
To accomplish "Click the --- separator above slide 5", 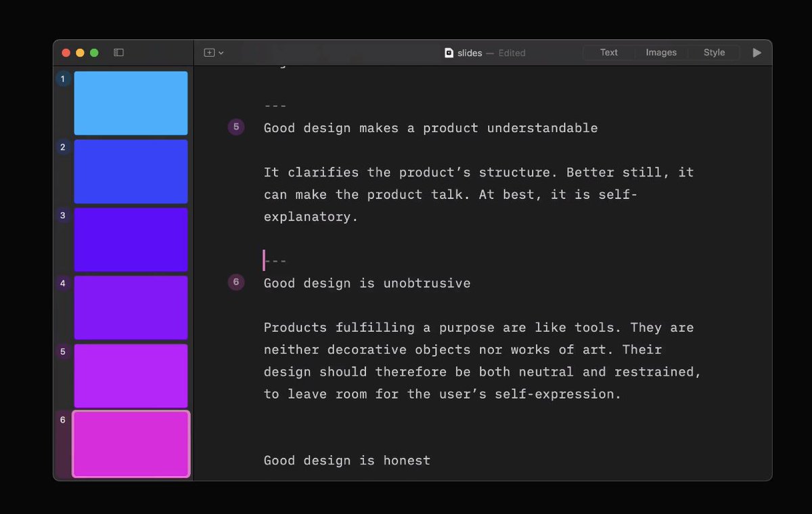I will tap(275, 106).
